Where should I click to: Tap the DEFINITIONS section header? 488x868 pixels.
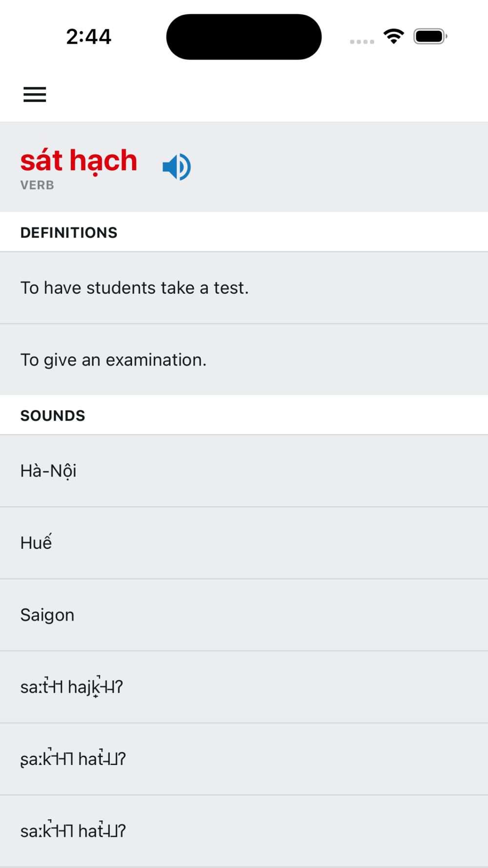pyautogui.click(x=69, y=233)
